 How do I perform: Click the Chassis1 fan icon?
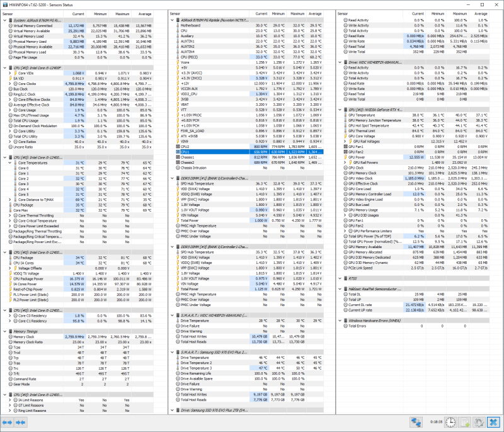(x=178, y=157)
